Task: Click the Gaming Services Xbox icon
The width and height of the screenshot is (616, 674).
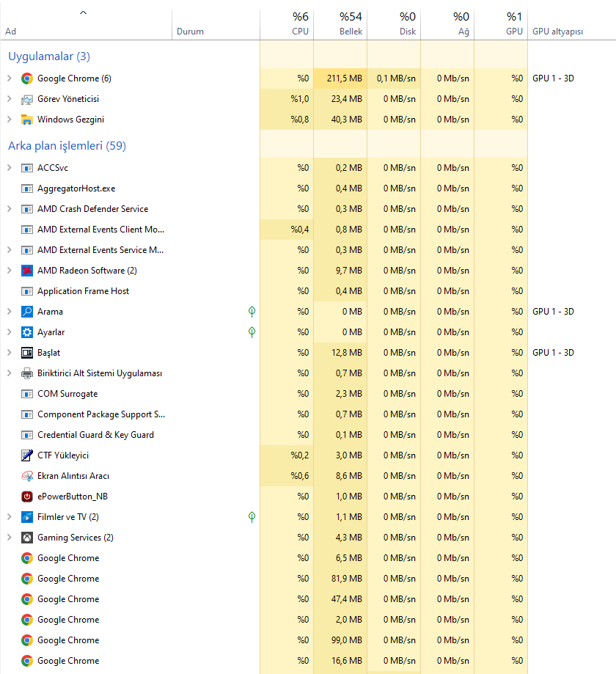Action: pos(27,538)
